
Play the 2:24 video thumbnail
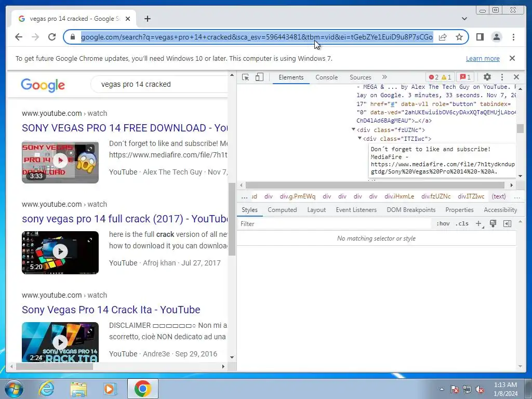coord(60,342)
